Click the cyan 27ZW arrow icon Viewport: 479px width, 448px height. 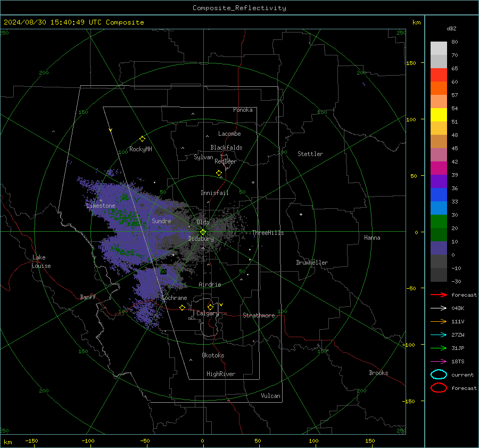click(x=439, y=335)
